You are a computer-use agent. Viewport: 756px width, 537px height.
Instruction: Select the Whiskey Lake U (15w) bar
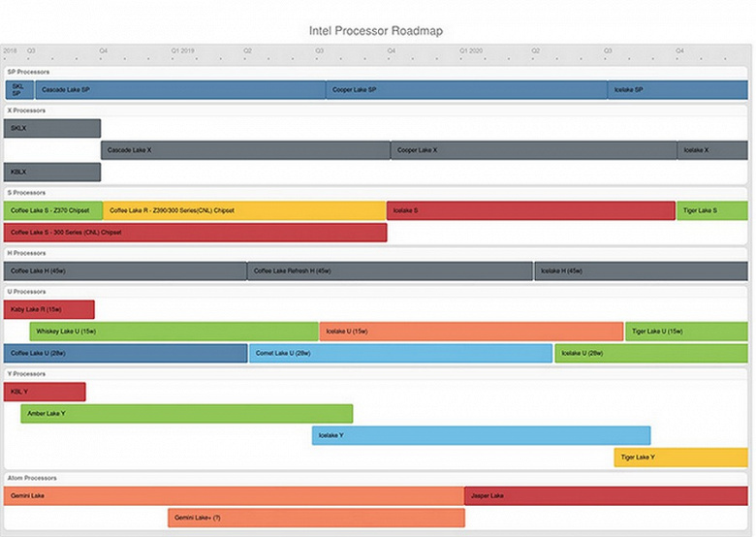coord(174,332)
